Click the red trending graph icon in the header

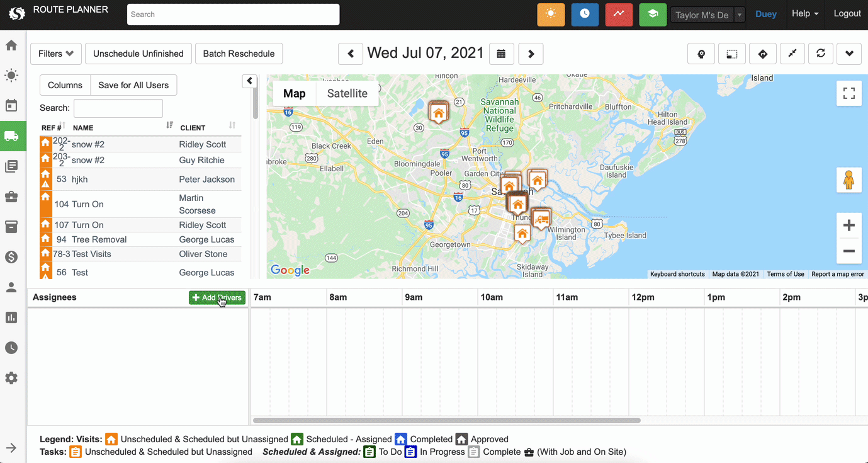click(x=619, y=14)
